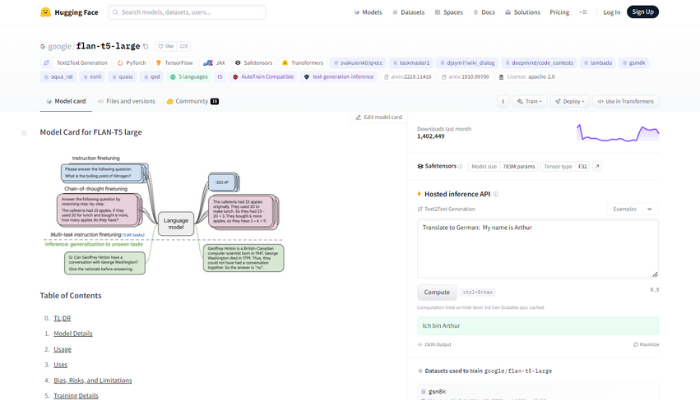Open the Safetensors expand arrow icon
Screen dimensions: 700x400
point(597,167)
